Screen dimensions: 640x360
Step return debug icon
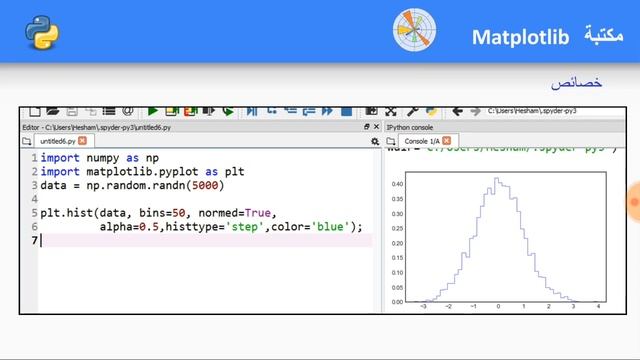309,111
